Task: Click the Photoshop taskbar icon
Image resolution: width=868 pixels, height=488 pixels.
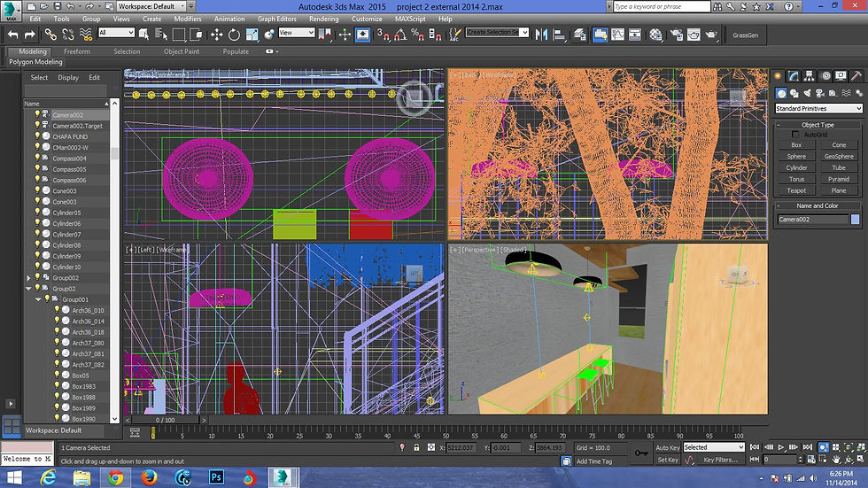Action: [215, 477]
